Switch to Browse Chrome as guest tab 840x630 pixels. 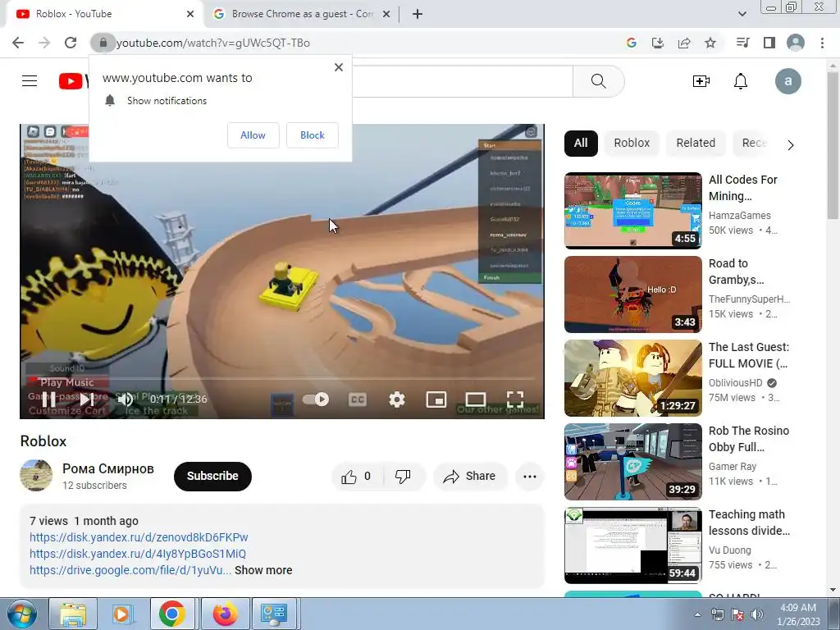tap(300, 14)
